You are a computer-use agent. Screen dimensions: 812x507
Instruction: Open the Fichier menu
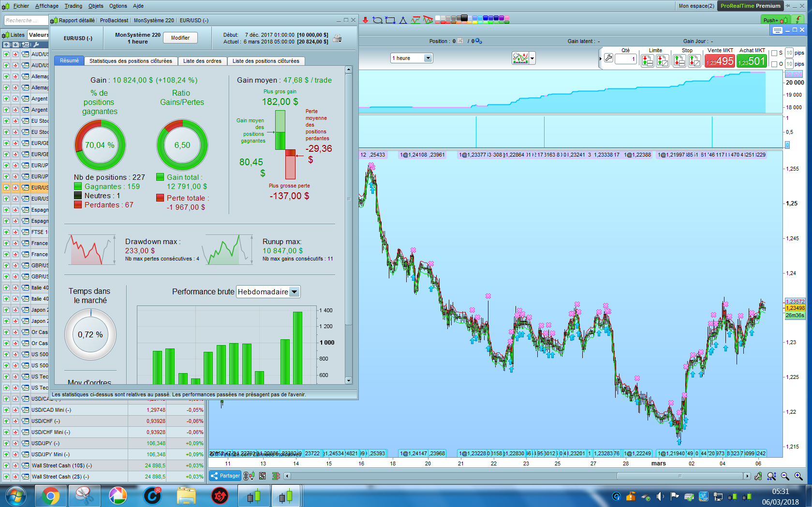point(21,6)
